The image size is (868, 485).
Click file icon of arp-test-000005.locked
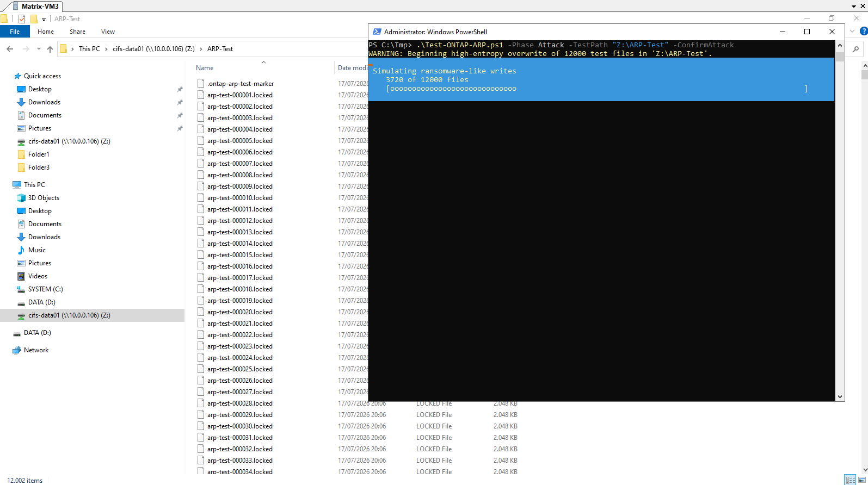(x=201, y=141)
